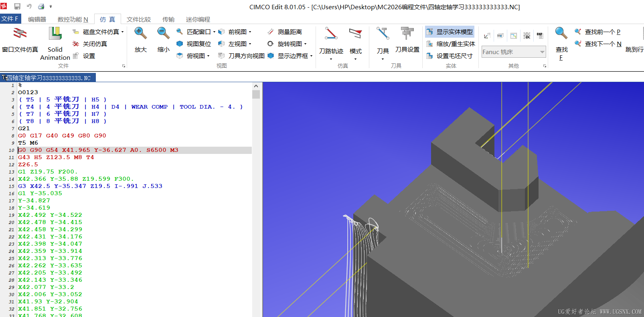Expand the 俯视图 dropdown arrow
Image resolution: width=644 pixels, height=317 pixels.
click(209, 56)
